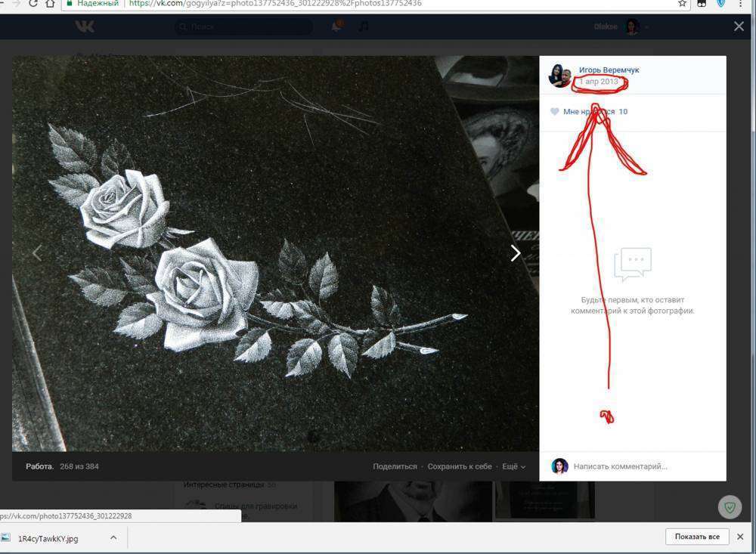Open the user profile menu in header
756x554 pixels.
pos(621,27)
